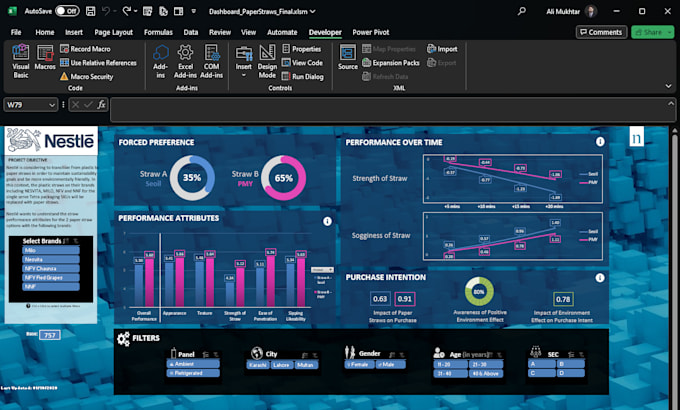Click the Insert Function fx button

pos(101,105)
